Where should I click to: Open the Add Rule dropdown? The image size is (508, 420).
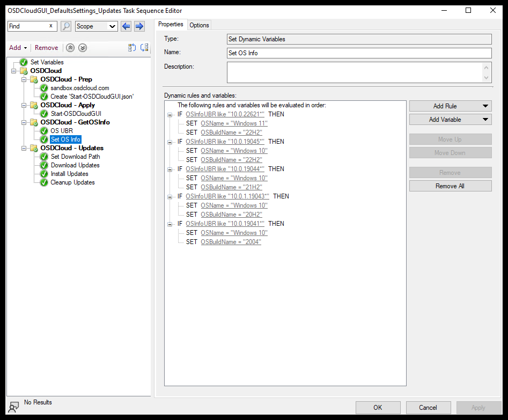click(450, 106)
